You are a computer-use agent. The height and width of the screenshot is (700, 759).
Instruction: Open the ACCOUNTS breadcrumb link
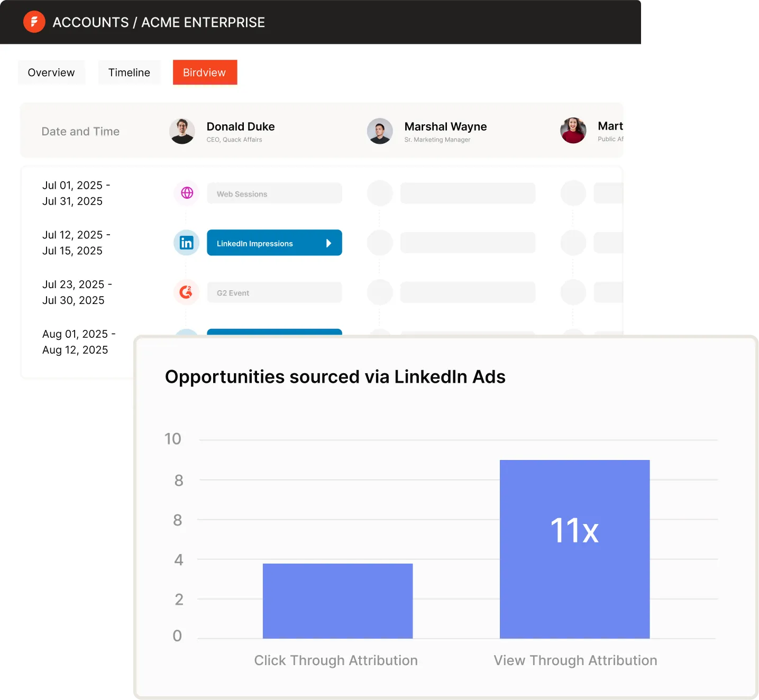point(91,22)
